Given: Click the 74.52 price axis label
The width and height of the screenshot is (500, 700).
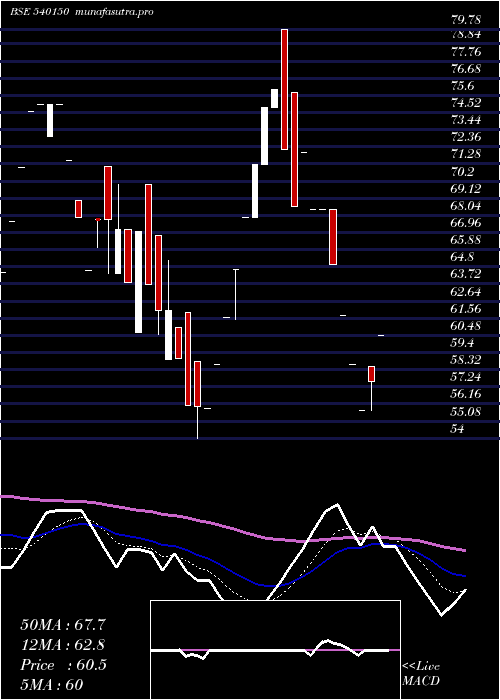Looking at the screenshot, I should point(466,103).
